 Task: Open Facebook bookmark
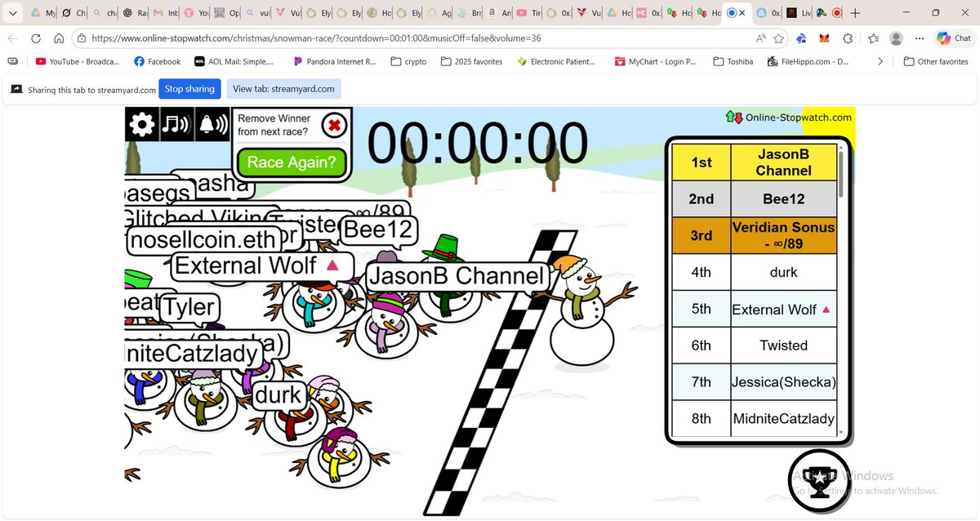[x=157, y=61]
